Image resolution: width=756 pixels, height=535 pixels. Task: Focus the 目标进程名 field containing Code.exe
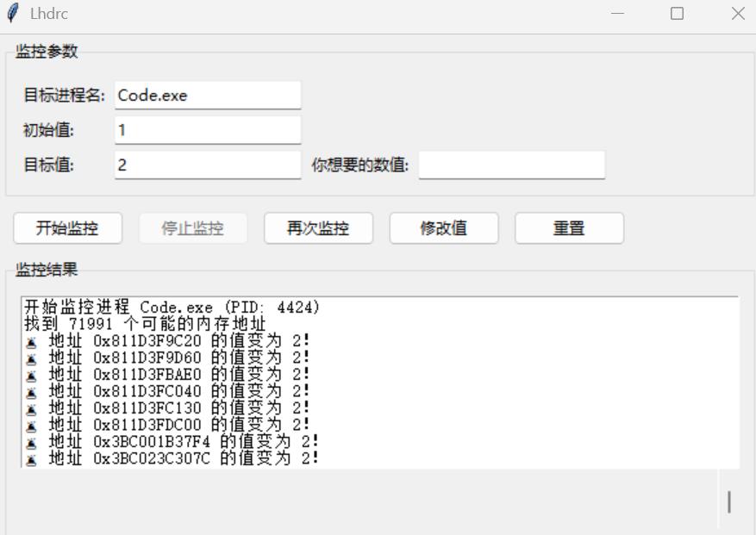tap(207, 96)
